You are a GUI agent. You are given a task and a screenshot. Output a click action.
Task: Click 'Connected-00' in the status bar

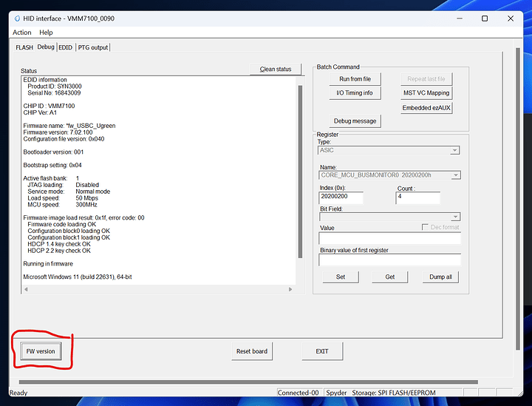[x=299, y=393]
